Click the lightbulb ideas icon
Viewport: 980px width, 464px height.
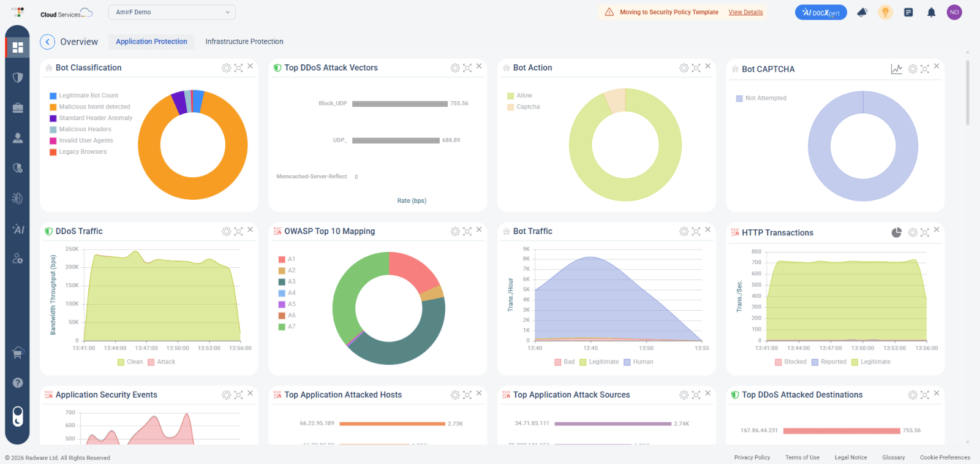click(x=885, y=12)
